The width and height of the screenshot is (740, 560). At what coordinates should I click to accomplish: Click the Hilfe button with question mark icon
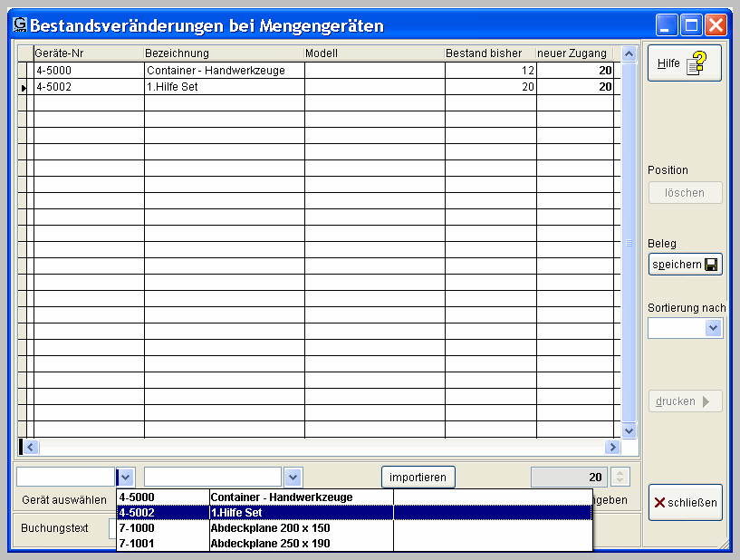click(x=684, y=63)
